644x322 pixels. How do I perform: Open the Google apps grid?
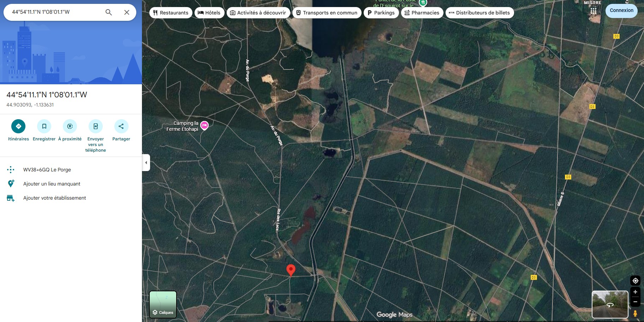(x=594, y=11)
